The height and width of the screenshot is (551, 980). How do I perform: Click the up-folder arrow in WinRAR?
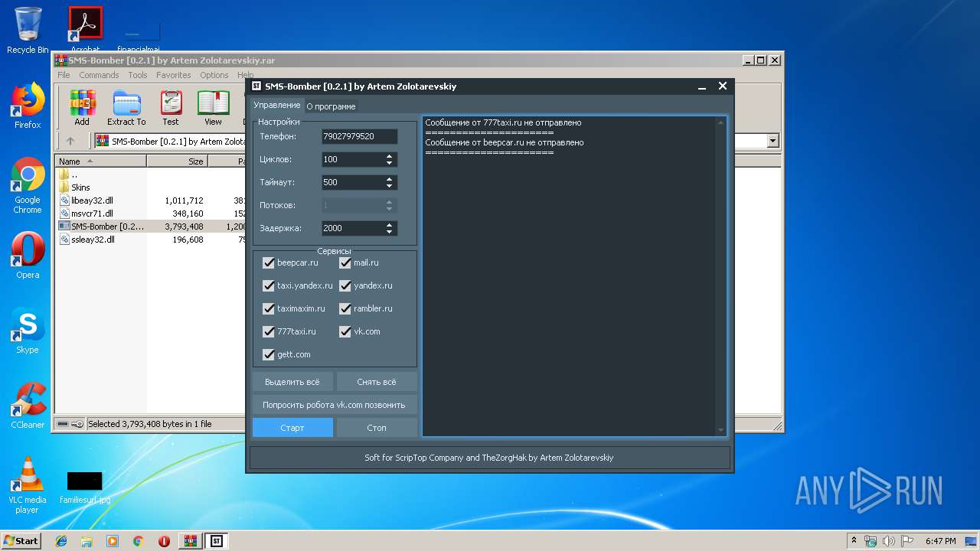click(x=70, y=141)
